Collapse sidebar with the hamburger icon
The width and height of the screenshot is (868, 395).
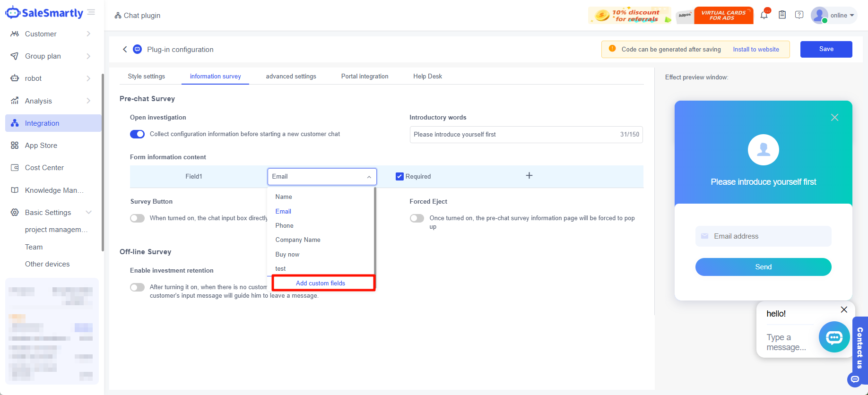tap(91, 12)
